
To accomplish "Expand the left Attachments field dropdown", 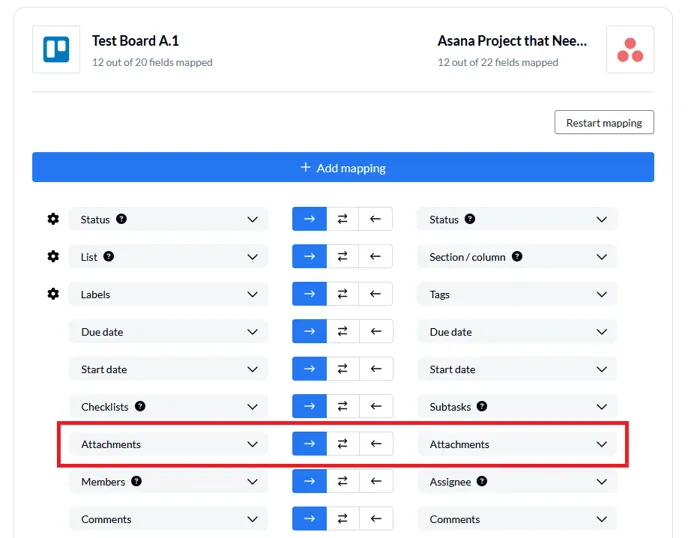I will 252,444.
